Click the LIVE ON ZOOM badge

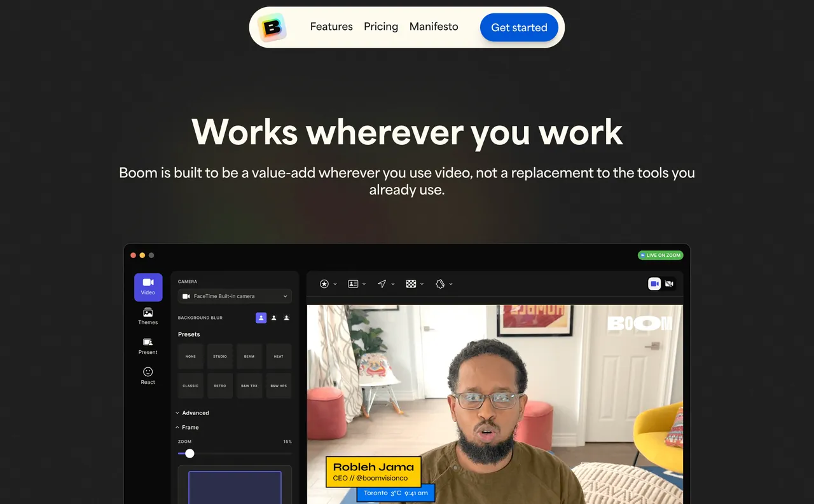pos(661,255)
